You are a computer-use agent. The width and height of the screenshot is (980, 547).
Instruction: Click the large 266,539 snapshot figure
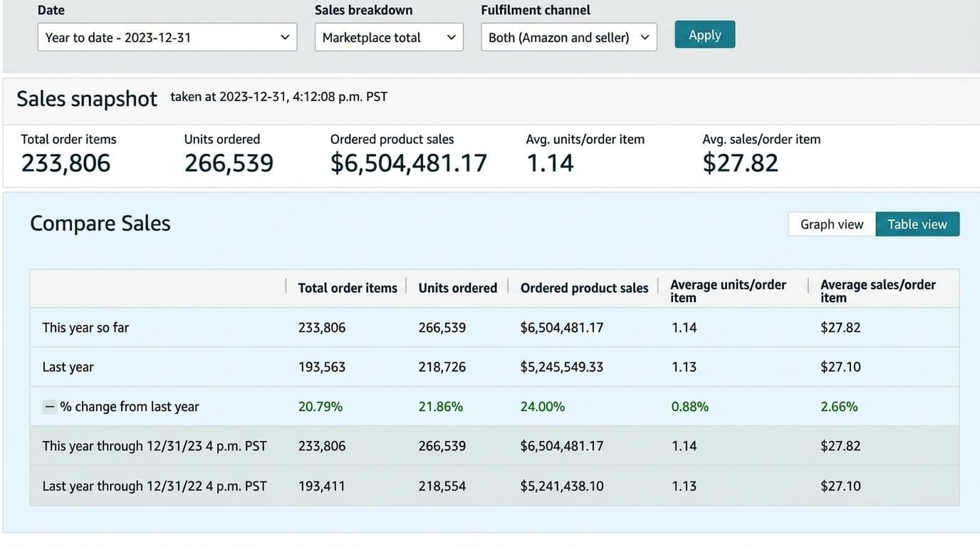pos(229,163)
